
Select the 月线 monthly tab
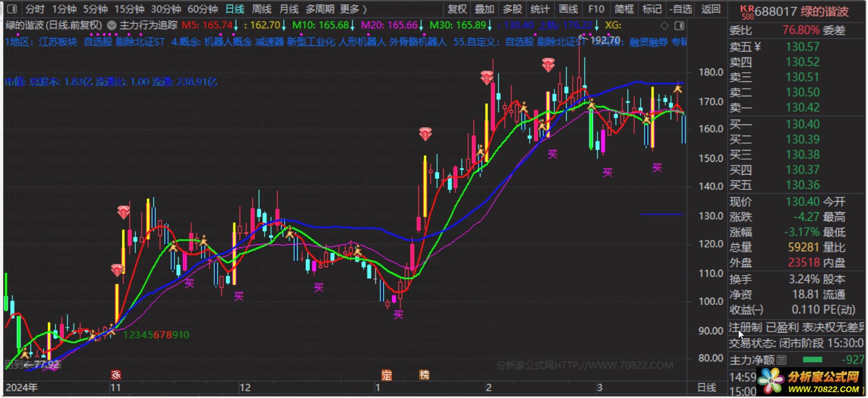289,9
